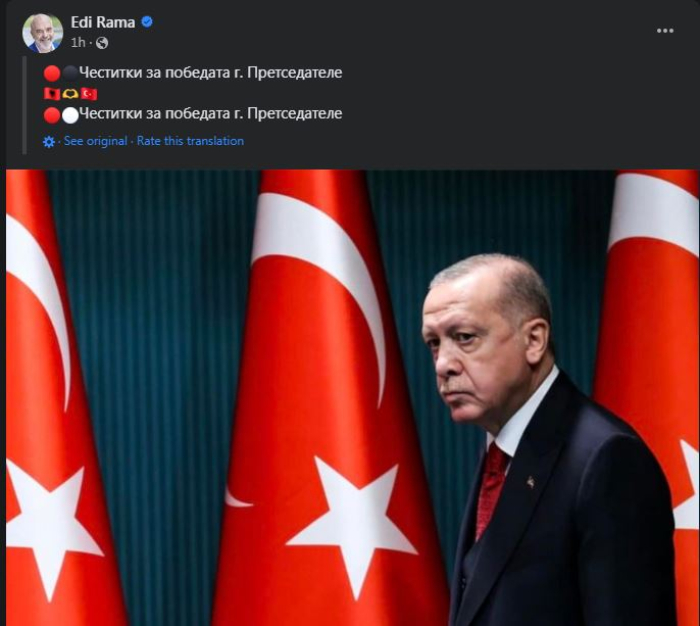Click the Edi Rama name link
This screenshot has height=626, width=700.
103,22
